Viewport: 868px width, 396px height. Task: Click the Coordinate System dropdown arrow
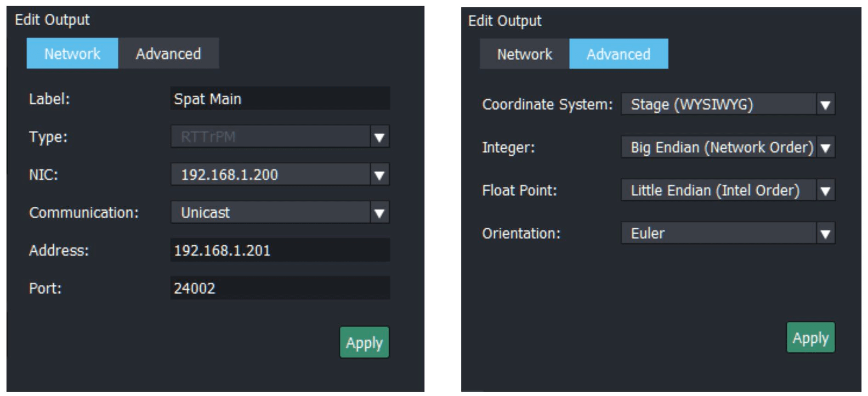[x=826, y=104]
